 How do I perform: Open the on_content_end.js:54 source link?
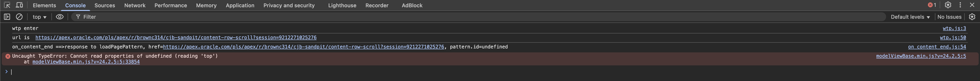pyautogui.click(x=937, y=47)
